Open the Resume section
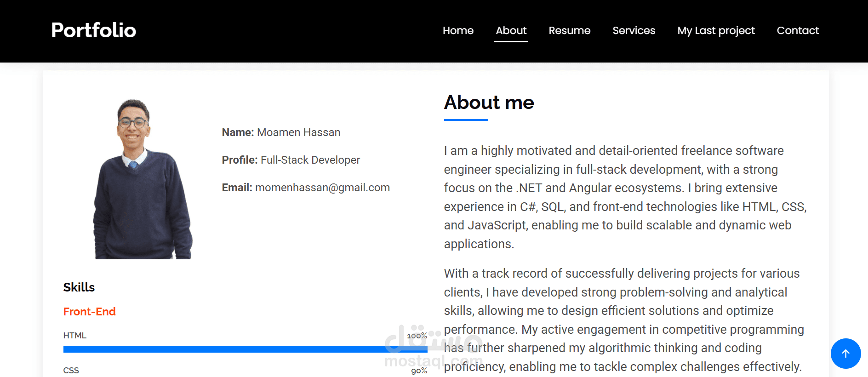 [x=569, y=31]
